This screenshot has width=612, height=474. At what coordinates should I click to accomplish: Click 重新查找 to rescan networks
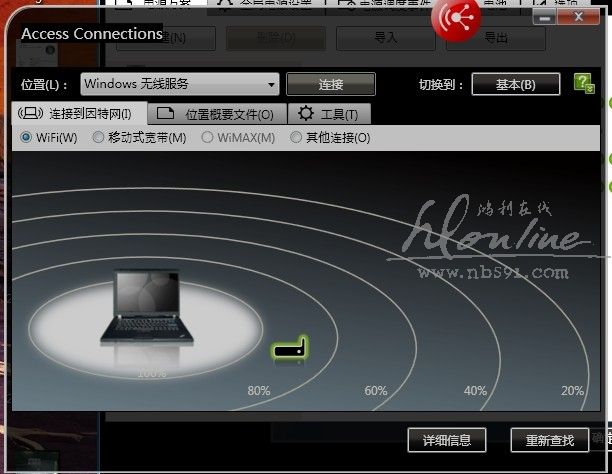pyautogui.click(x=549, y=439)
